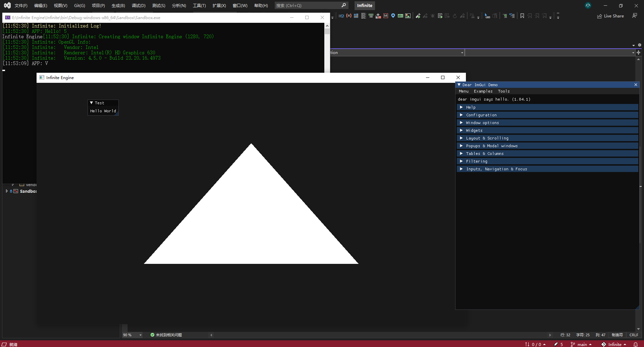
Task: Open the Git(G) menu
Action: (x=79, y=6)
